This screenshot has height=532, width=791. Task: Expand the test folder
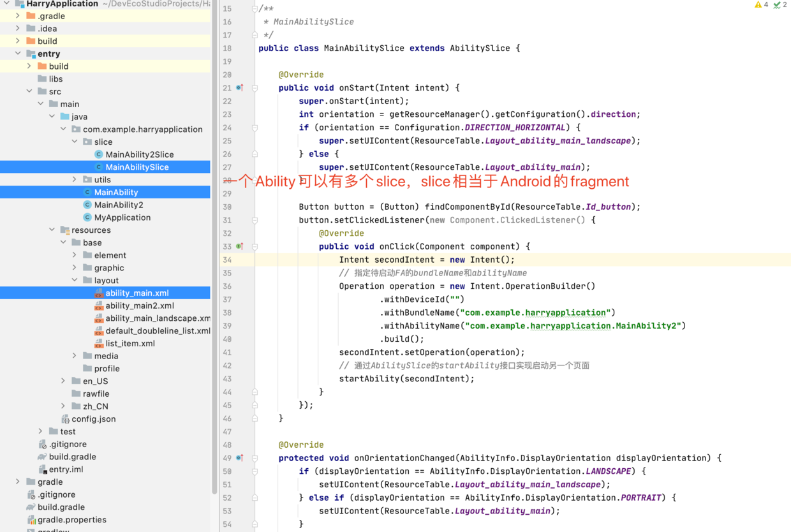41,431
